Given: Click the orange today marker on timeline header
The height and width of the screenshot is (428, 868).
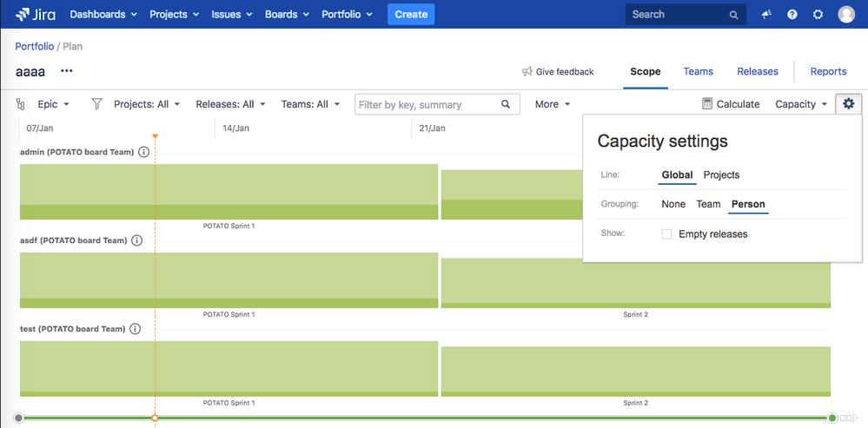Looking at the screenshot, I should pos(155,136).
